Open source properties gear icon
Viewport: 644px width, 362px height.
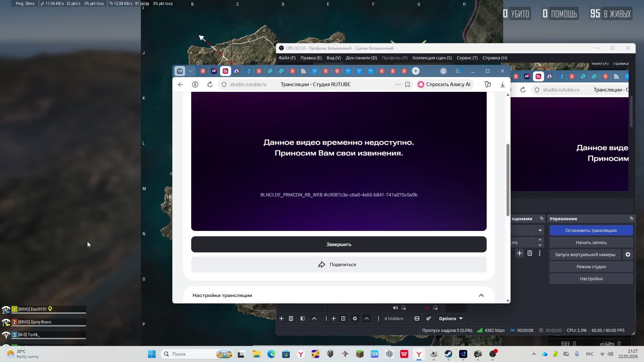(355, 318)
